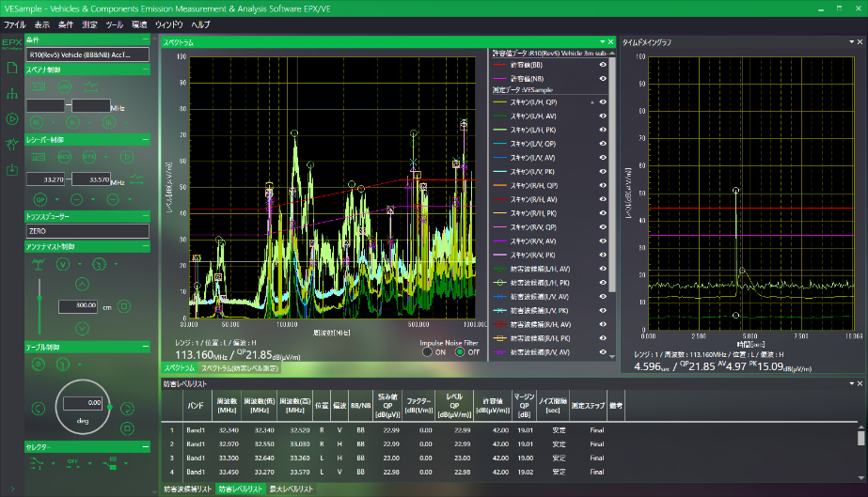Click the antenna mast icon
This screenshot has width=868, height=497.
click(39, 264)
